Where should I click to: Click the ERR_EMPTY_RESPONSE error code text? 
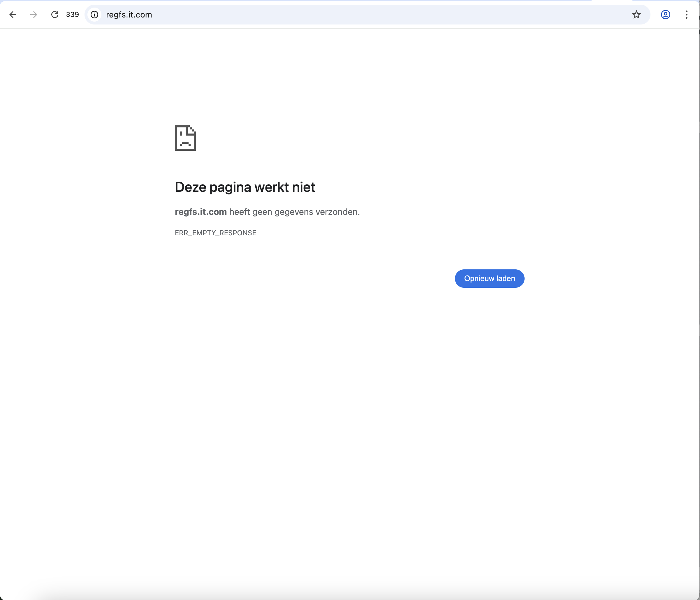[x=216, y=233]
